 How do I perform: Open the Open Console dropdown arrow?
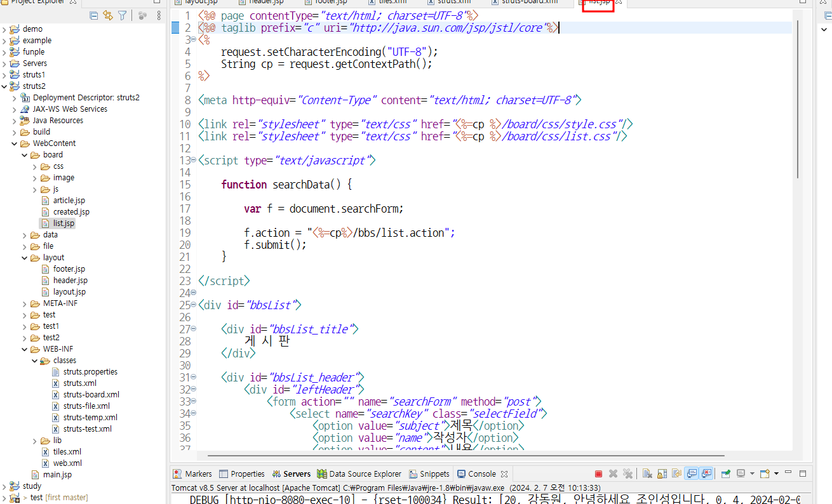(776, 474)
